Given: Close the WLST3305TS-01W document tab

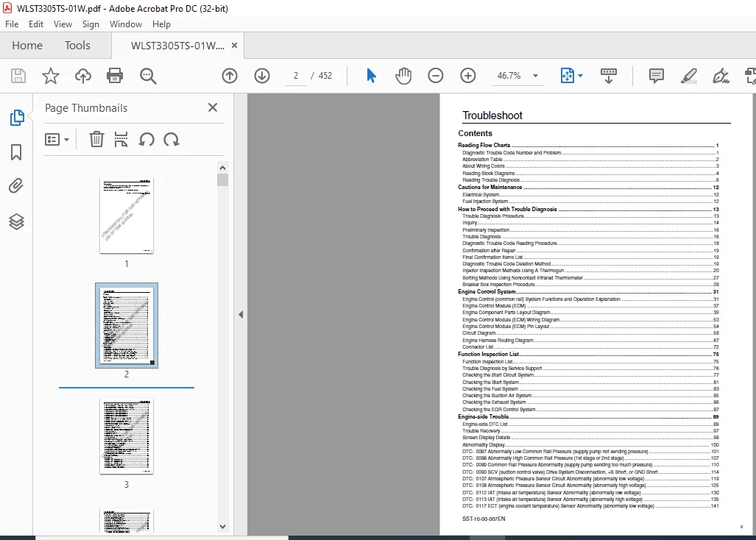Looking at the screenshot, I should (x=234, y=46).
